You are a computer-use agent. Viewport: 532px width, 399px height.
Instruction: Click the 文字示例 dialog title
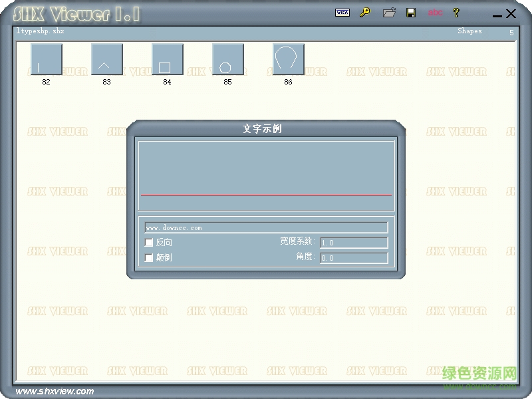pyautogui.click(x=262, y=128)
